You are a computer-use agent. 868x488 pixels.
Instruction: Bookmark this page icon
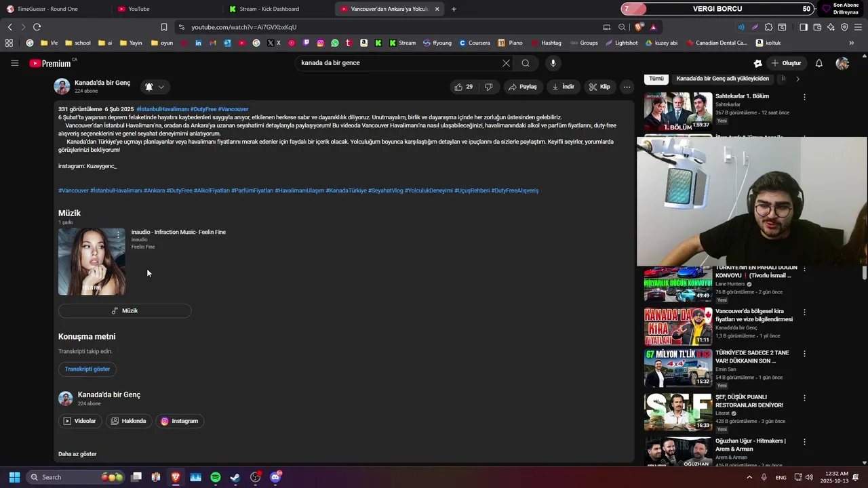click(x=164, y=27)
